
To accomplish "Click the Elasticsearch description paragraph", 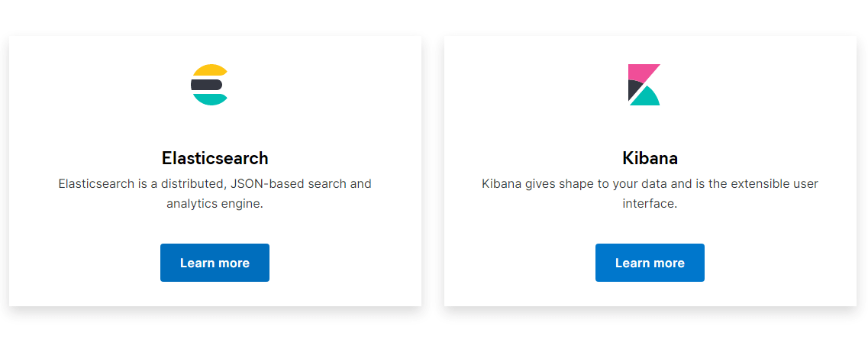I will (215, 193).
